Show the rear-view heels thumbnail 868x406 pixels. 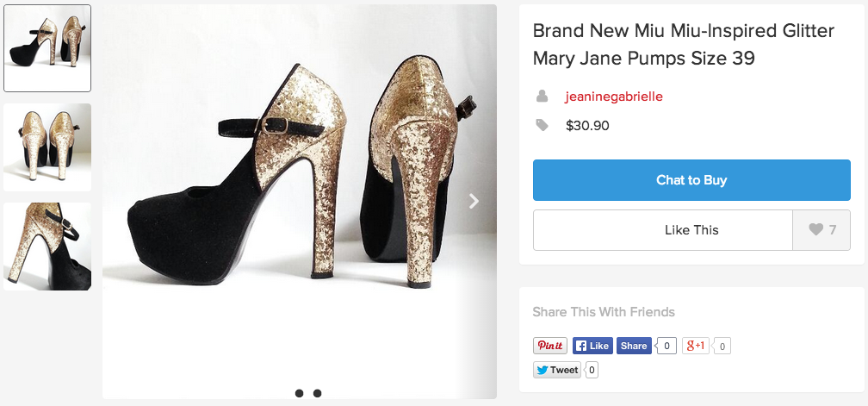[x=47, y=147]
